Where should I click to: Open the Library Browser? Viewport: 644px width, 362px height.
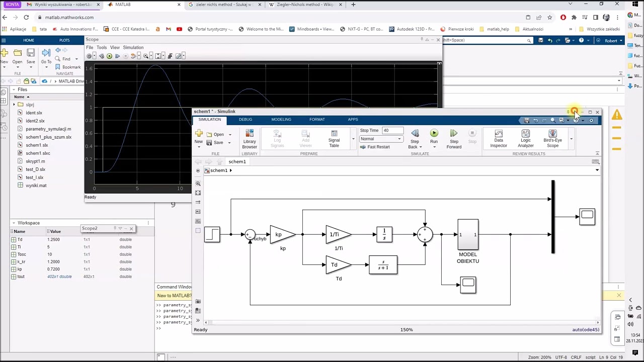tap(250, 138)
